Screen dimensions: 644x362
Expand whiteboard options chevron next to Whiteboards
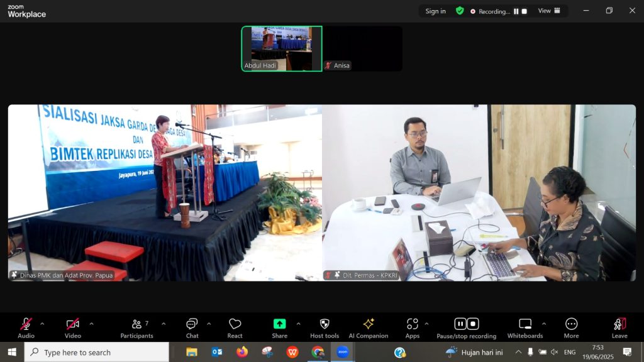click(544, 324)
